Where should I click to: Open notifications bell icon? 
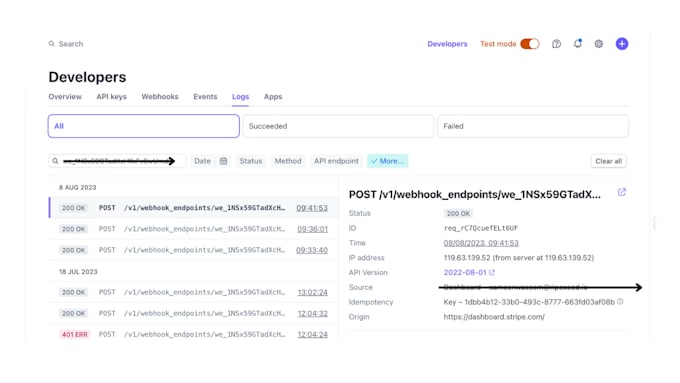578,43
